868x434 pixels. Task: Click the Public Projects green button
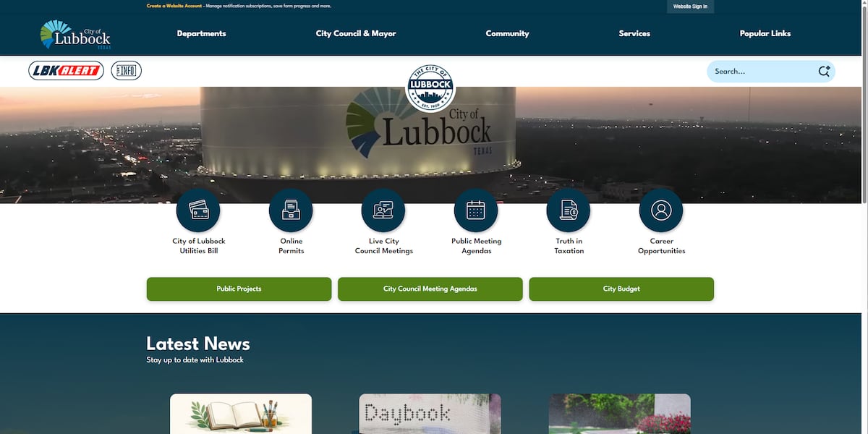239,289
